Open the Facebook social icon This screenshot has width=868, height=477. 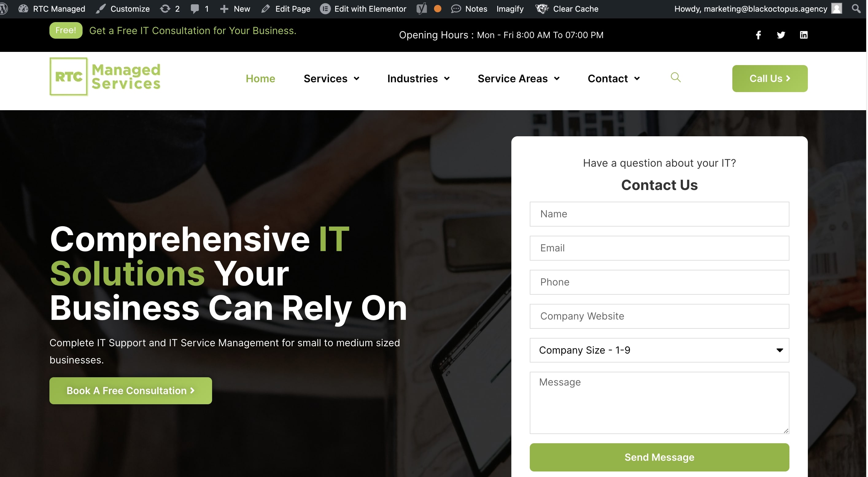(x=758, y=35)
